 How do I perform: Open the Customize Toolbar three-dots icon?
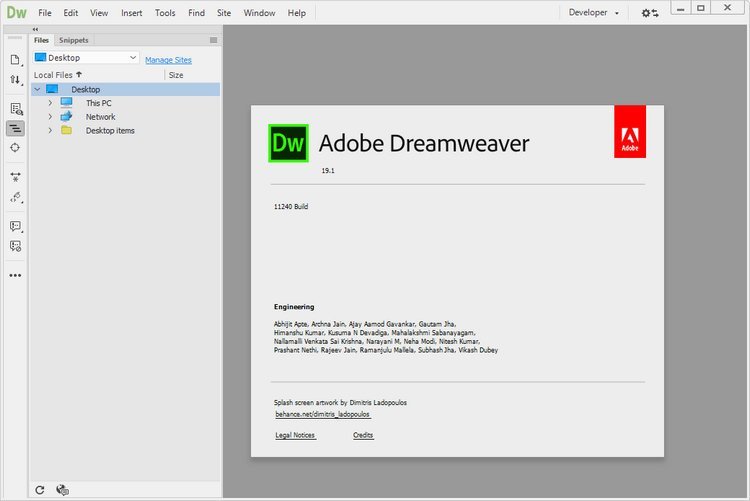[15, 275]
